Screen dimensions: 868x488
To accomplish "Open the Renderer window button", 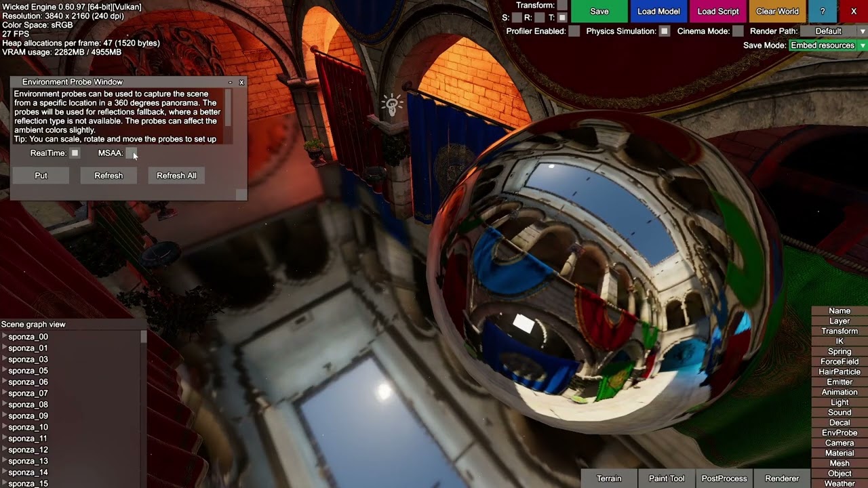I will click(782, 479).
